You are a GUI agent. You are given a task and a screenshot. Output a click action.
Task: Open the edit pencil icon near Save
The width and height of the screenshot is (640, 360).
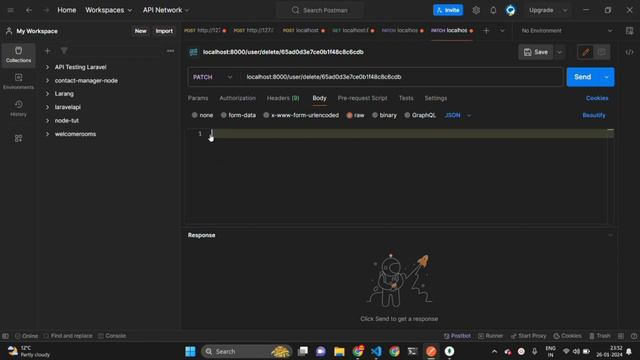coord(586,52)
